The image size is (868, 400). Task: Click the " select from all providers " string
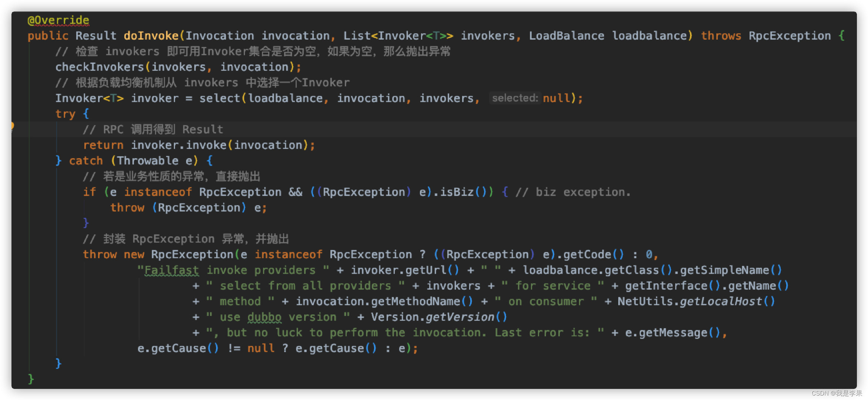click(306, 286)
